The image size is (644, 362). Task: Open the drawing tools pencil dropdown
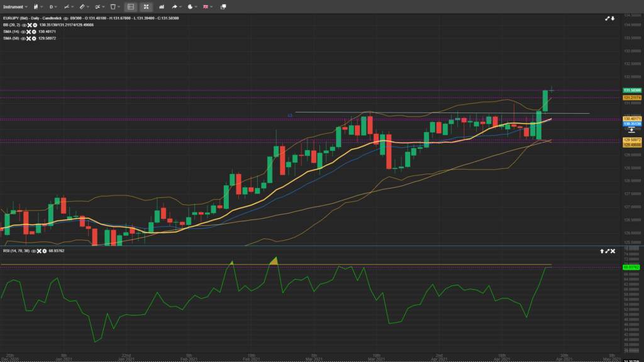click(x=84, y=6)
